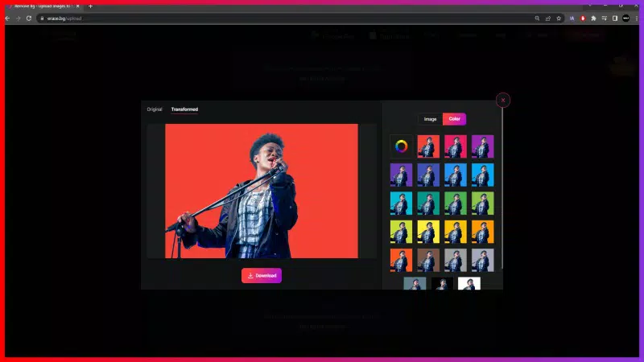Close the editor dialog with the X button
Image resolution: width=644 pixels, height=362 pixels.
click(x=502, y=100)
